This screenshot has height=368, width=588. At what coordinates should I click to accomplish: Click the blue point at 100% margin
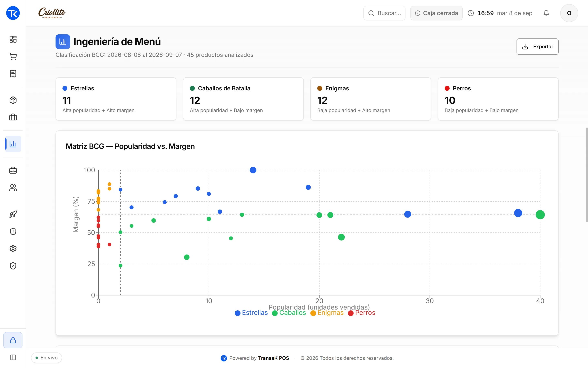pyautogui.click(x=253, y=170)
